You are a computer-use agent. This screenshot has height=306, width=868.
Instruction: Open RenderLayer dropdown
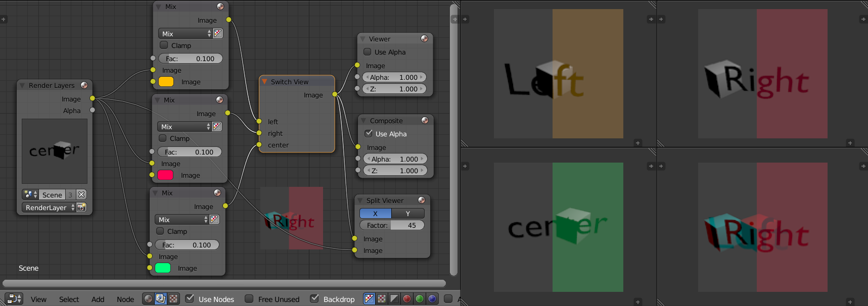click(x=49, y=208)
